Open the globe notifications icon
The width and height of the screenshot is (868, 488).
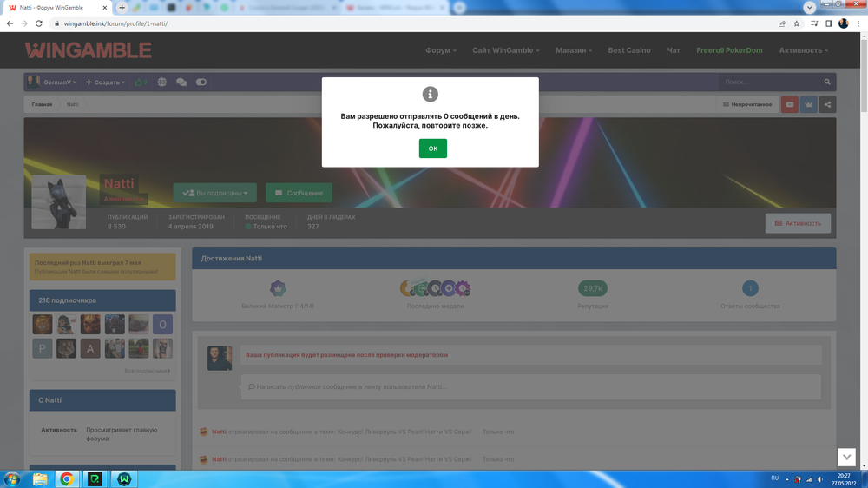click(162, 82)
